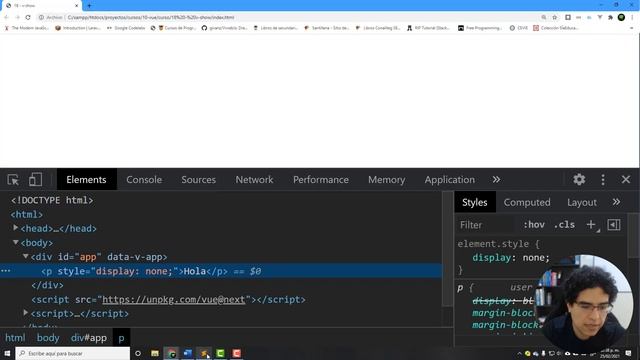Go back in browser history
This screenshot has width=640, height=360.
coord(6,18)
